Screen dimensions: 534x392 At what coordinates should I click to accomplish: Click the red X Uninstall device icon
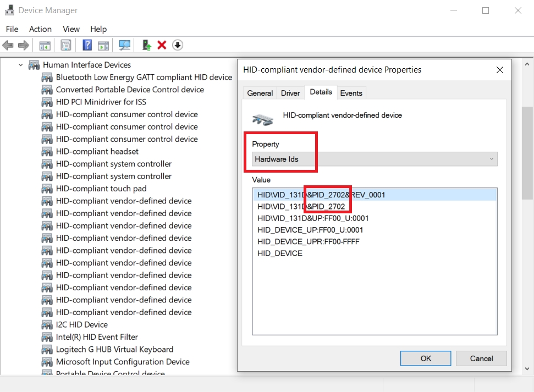click(162, 45)
